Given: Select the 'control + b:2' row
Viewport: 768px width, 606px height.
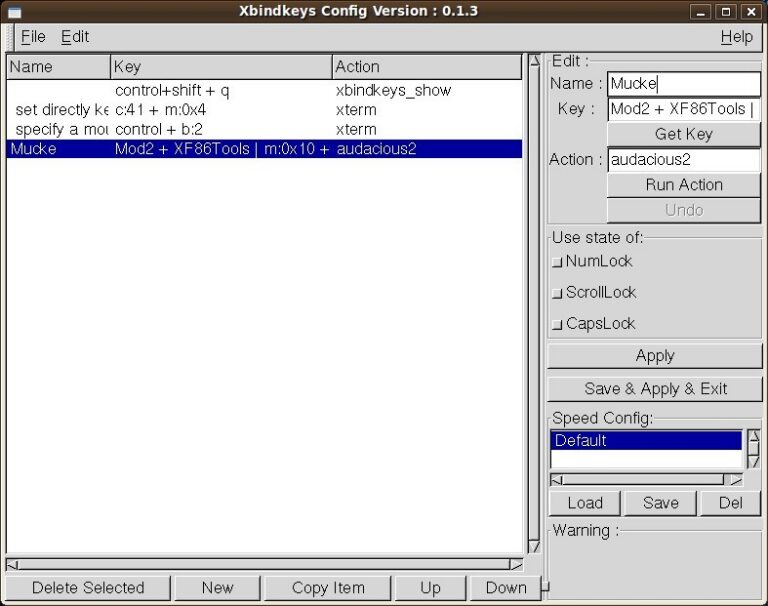Looking at the screenshot, I should tap(264, 129).
